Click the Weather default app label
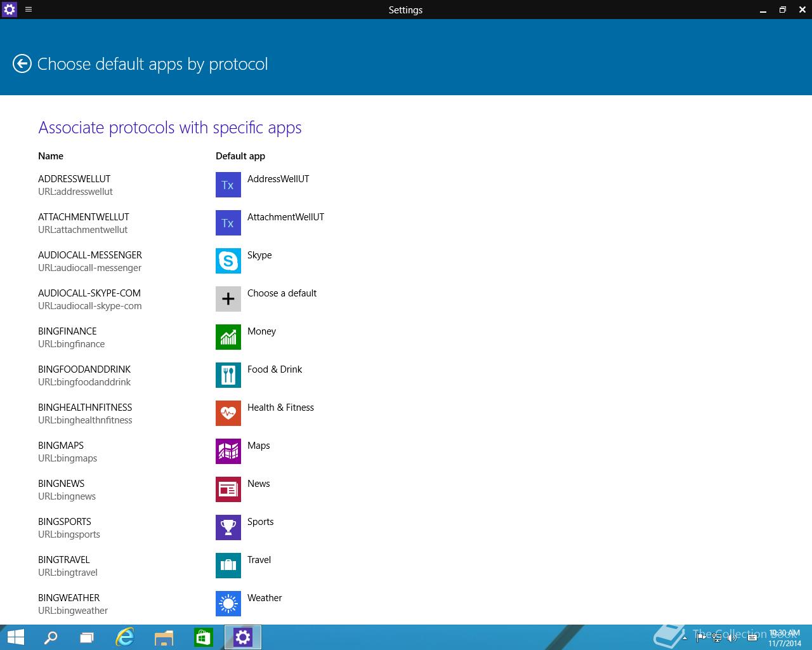The width and height of the screenshot is (812, 650). pyautogui.click(x=265, y=598)
